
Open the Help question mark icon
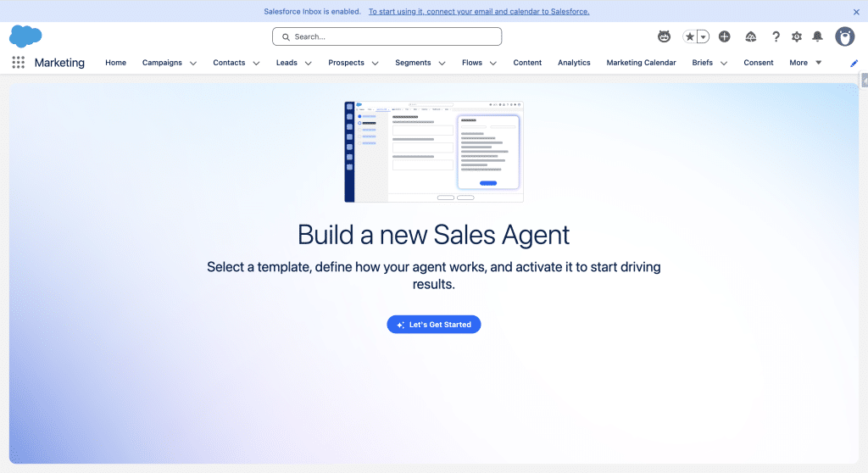click(776, 36)
